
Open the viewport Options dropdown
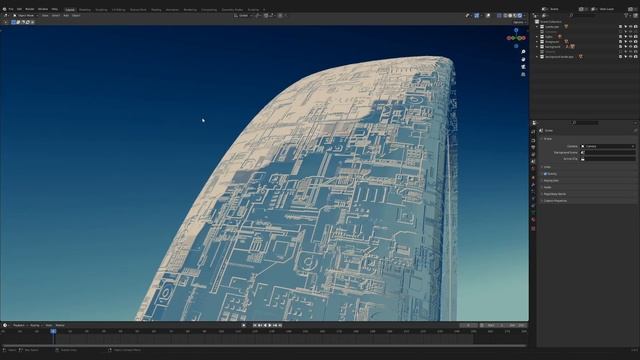point(519,22)
